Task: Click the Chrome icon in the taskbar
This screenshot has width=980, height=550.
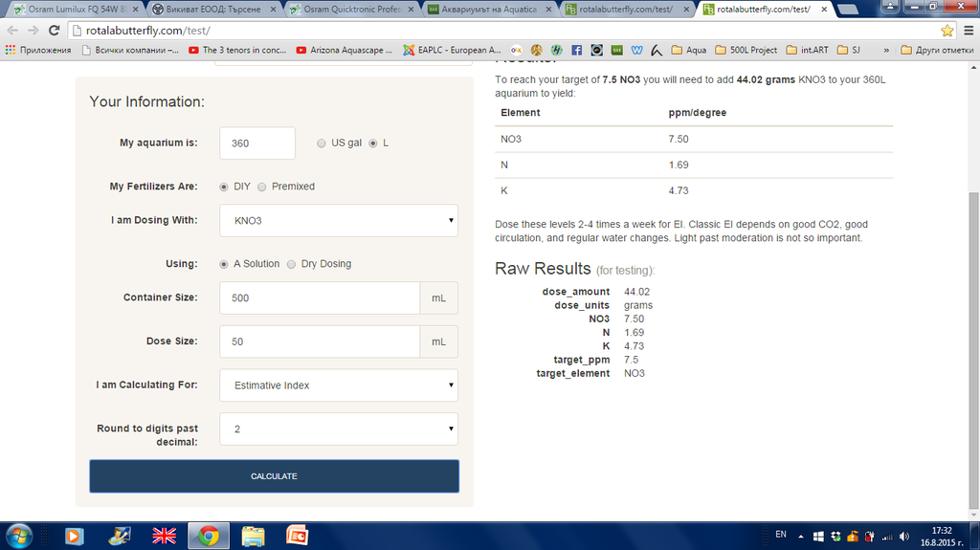Action: click(x=208, y=535)
